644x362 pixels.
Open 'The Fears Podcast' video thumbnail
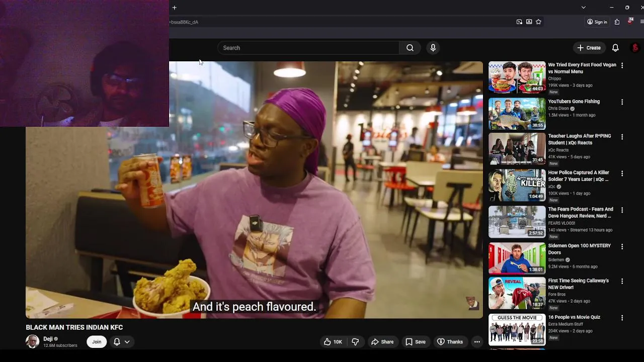pyautogui.click(x=517, y=222)
